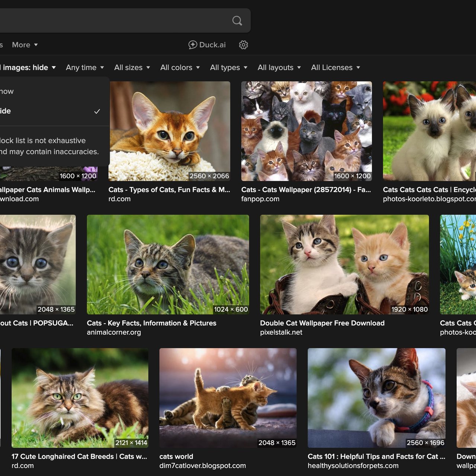The image size is (476, 476).
Task: Click the search magnifier icon
Action: point(237,20)
